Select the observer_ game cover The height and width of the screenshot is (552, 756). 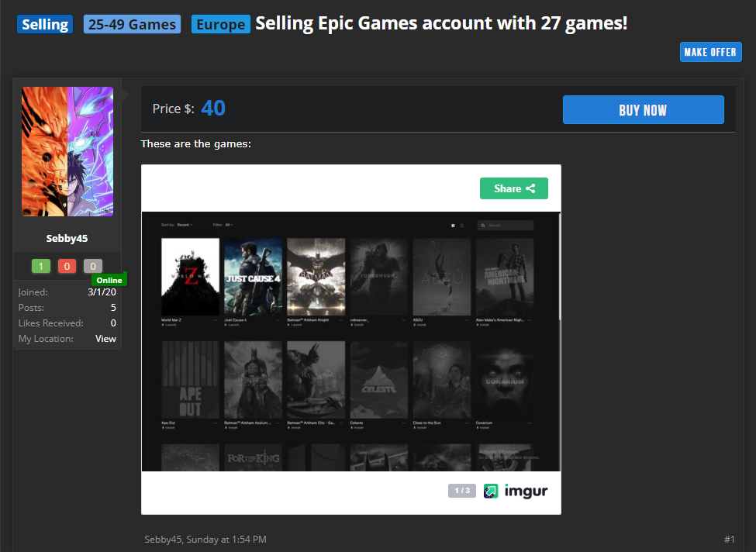click(x=379, y=277)
